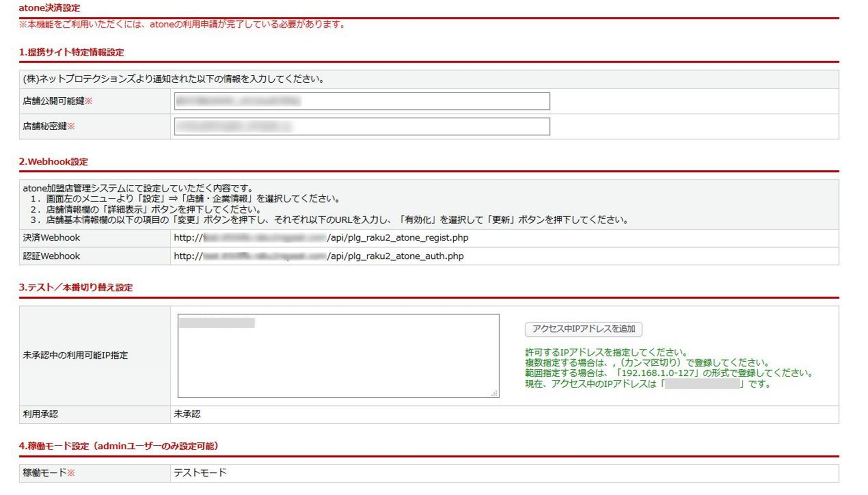
Task: Click the 店舗秘密鍵 input field
Action: (361, 127)
